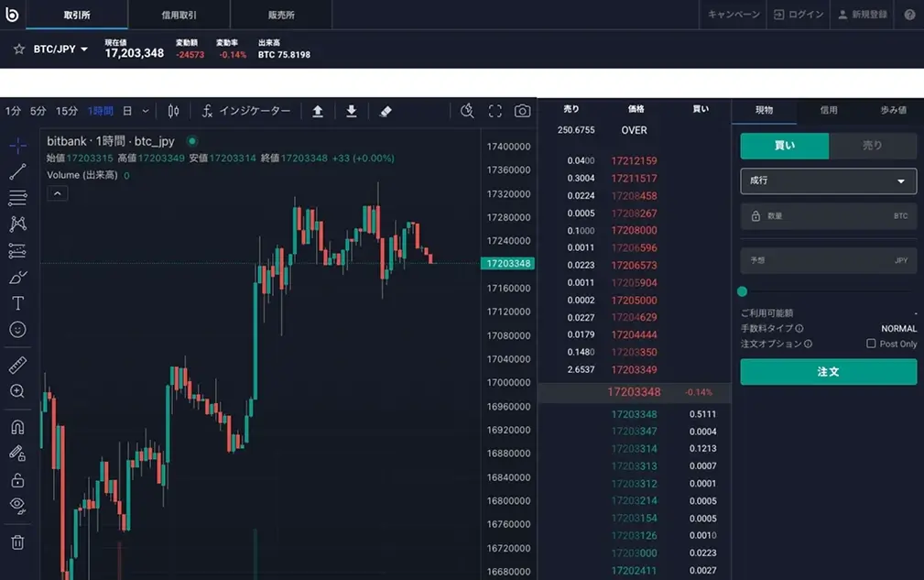Switch to the 販売所 tab

coord(281,15)
